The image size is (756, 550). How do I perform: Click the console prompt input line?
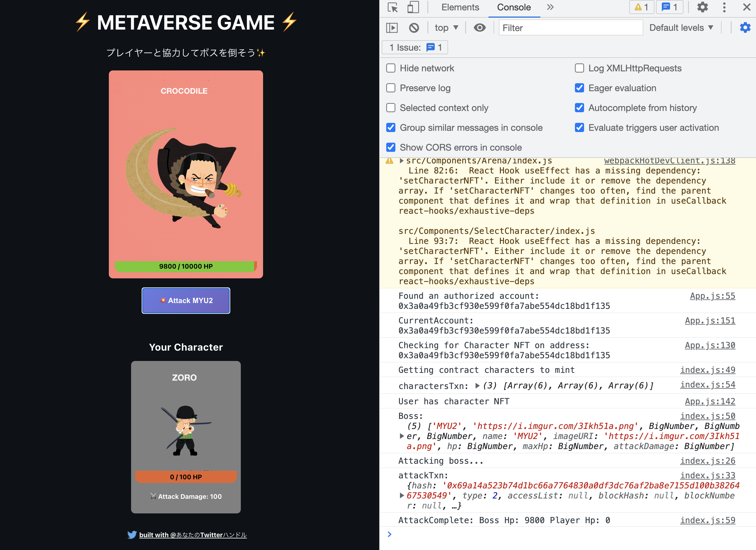(567, 534)
